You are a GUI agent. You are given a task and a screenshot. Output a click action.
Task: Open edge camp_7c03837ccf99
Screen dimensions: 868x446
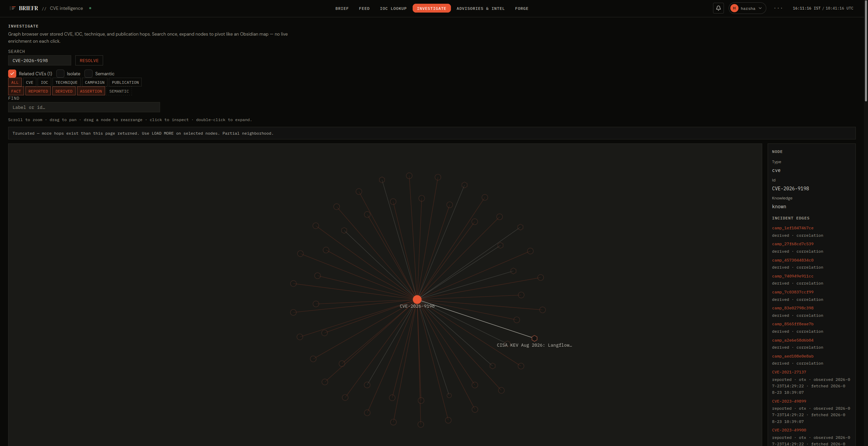click(793, 292)
